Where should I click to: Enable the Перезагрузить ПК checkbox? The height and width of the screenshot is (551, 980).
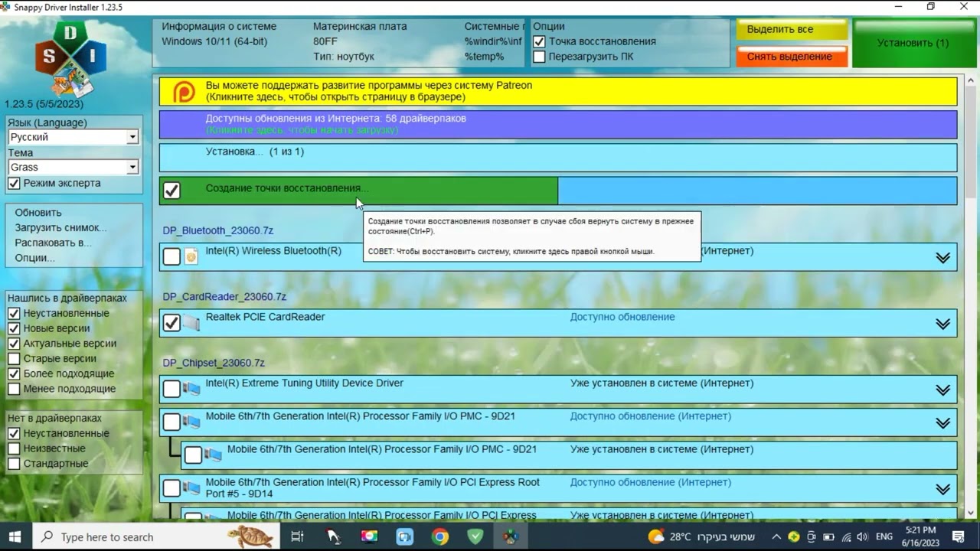(x=539, y=57)
